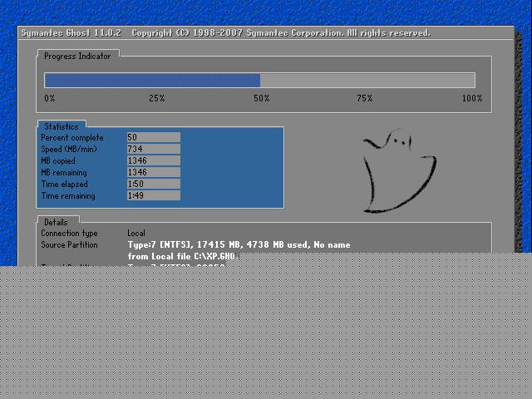Click the 50% progress scale label
The height and width of the screenshot is (399, 532).
pos(262,98)
